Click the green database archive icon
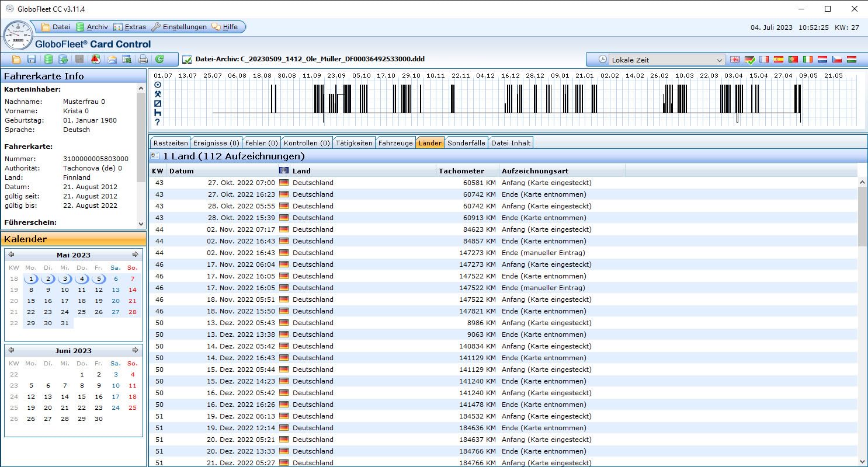868x467 pixels. click(x=48, y=59)
